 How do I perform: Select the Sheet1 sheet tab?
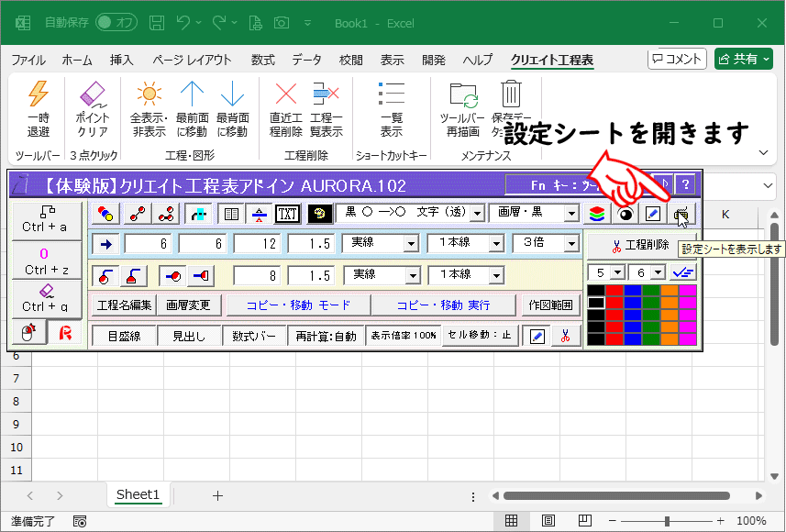pos(138,495)
